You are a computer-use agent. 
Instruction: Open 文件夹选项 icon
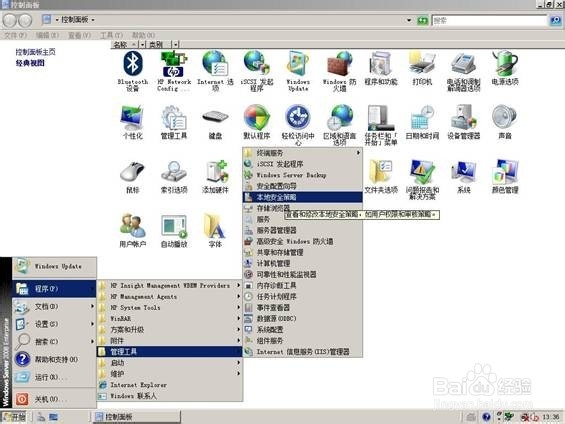381,177
